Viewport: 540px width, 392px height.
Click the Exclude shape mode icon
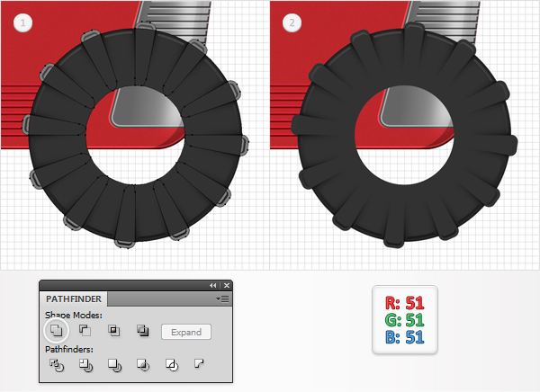point(142,330)
